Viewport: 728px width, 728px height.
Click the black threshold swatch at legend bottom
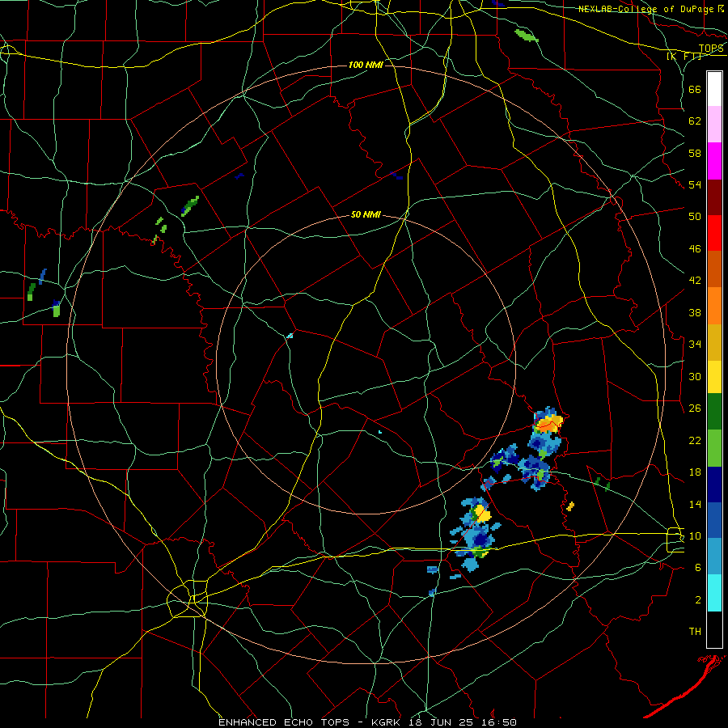(x=714, y=629)
